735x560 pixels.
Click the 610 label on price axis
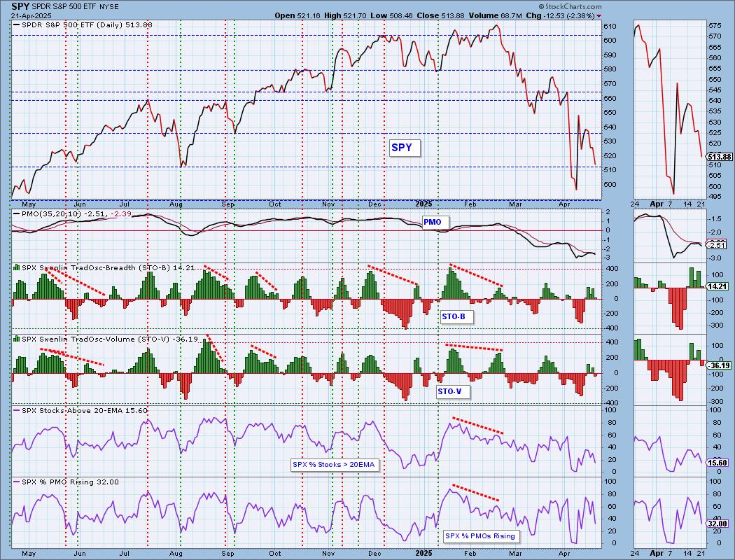click(x=610, y=26)
